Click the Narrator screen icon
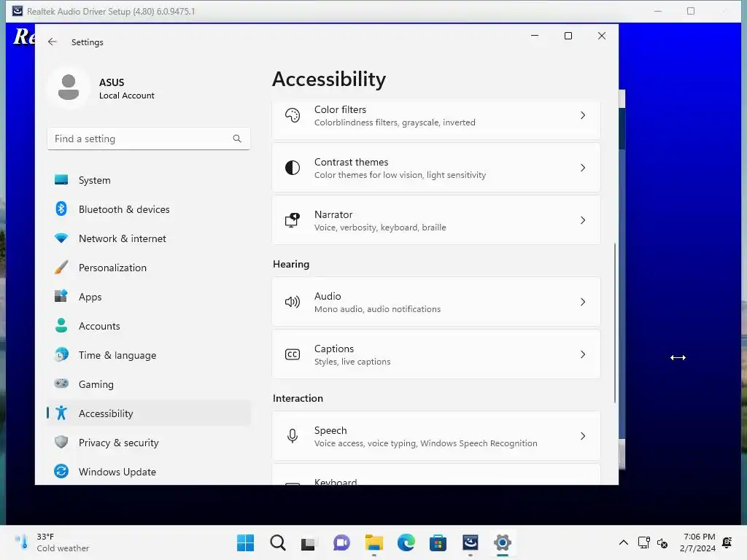 [x=293, y=220]
